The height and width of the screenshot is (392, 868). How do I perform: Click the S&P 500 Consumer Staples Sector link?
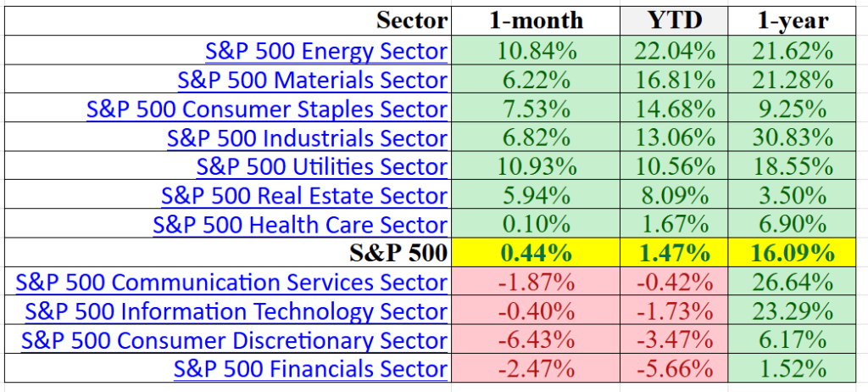click(x=267, y=109)
